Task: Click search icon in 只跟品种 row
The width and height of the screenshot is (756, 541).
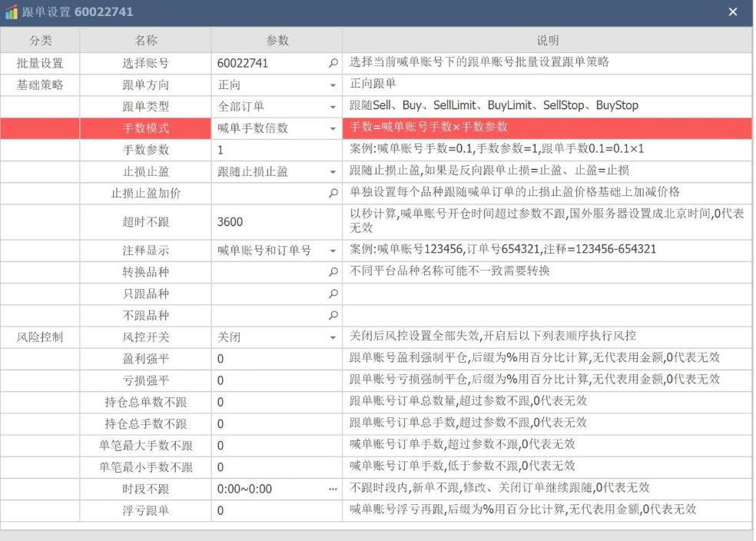Action: click(333, 294)
